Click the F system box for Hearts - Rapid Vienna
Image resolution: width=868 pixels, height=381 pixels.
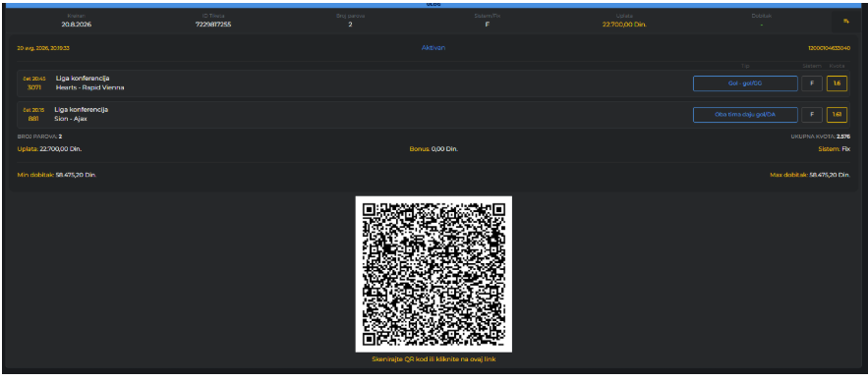tap(812, 83)
